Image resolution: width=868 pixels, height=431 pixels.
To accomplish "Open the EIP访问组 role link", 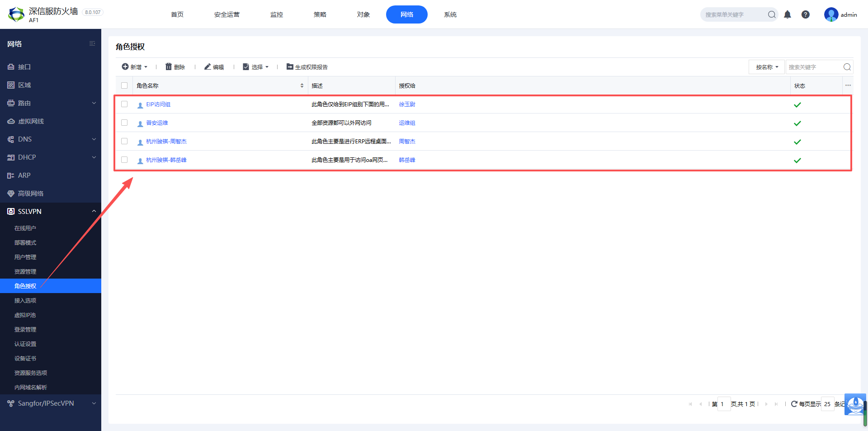I will point(158,104).
